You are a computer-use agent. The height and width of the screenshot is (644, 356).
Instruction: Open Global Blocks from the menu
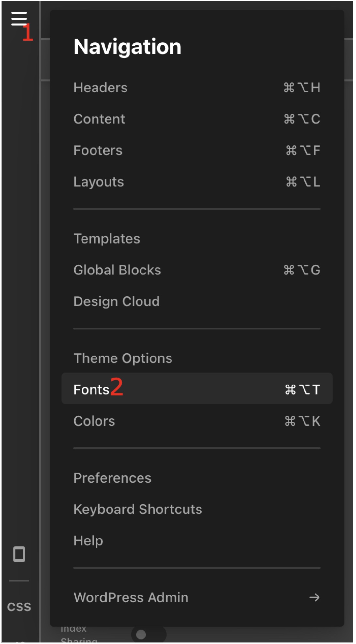click(x=197, y=270)
